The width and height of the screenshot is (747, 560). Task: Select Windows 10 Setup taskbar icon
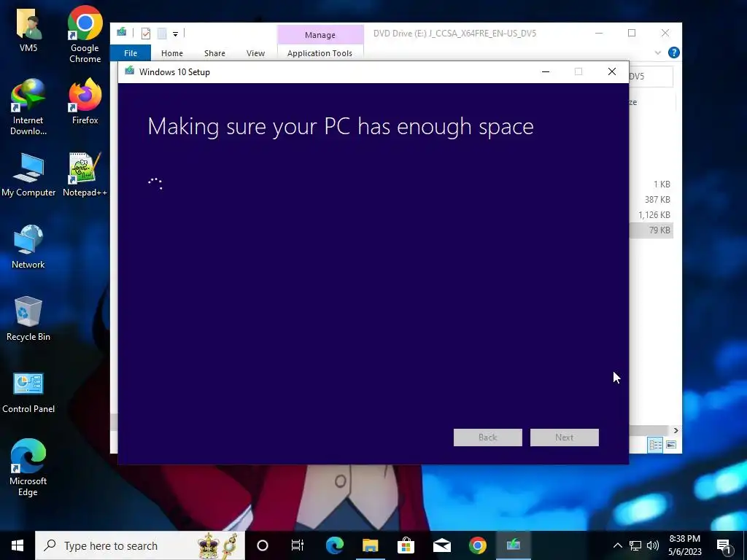click(x=513, y=545)
